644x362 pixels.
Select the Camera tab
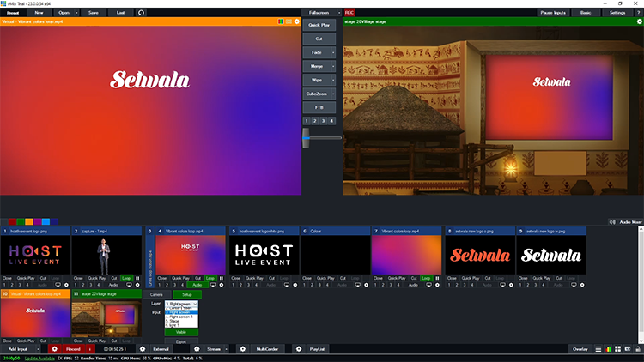tap(157, 294)
